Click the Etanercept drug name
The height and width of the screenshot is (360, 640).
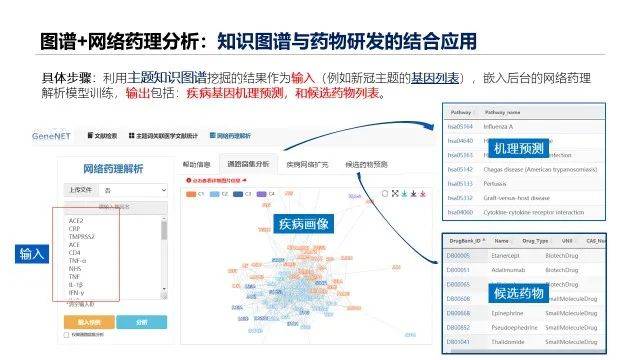[505, 256]
